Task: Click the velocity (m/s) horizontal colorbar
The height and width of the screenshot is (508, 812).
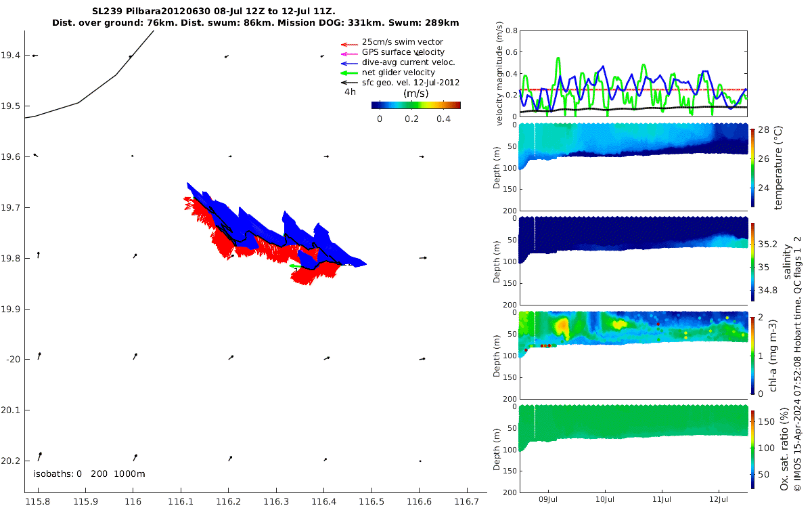Action: tap(416, 105)
